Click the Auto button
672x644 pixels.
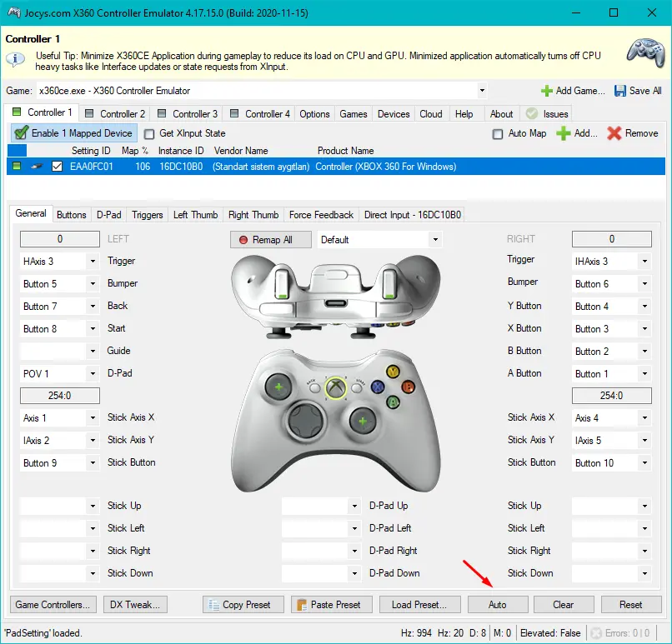498,605
